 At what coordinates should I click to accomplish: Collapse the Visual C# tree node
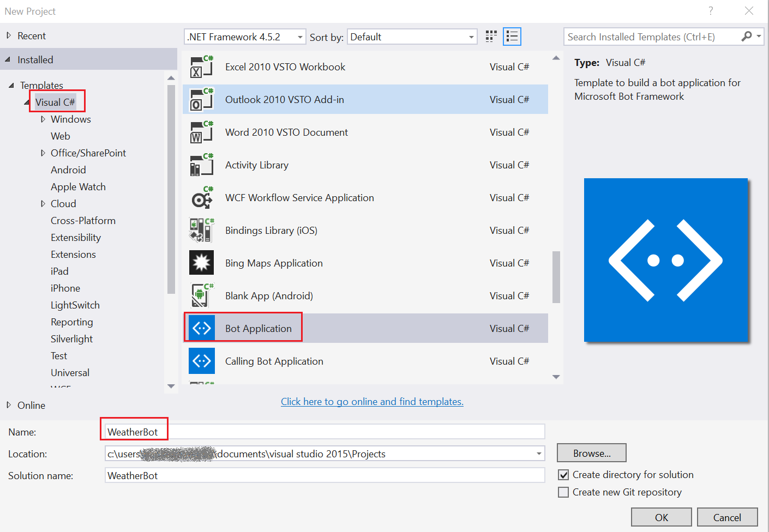(27, 102)
